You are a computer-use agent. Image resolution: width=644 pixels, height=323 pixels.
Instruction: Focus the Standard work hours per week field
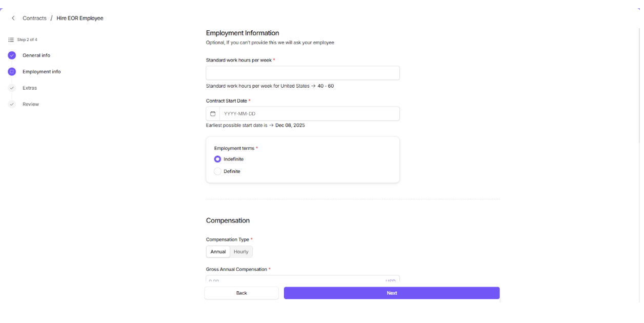(303, 73)
